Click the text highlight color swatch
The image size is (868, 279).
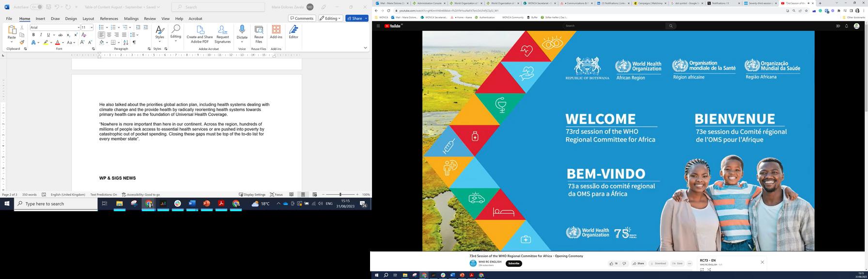pyautogui.click(x=46, y=42)
